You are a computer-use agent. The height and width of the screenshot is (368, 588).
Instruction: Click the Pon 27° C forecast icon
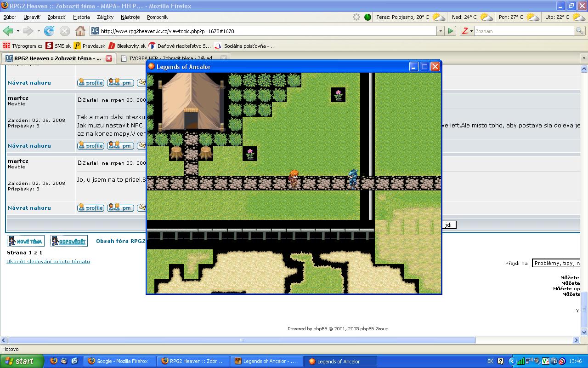[x=532, y=17]
